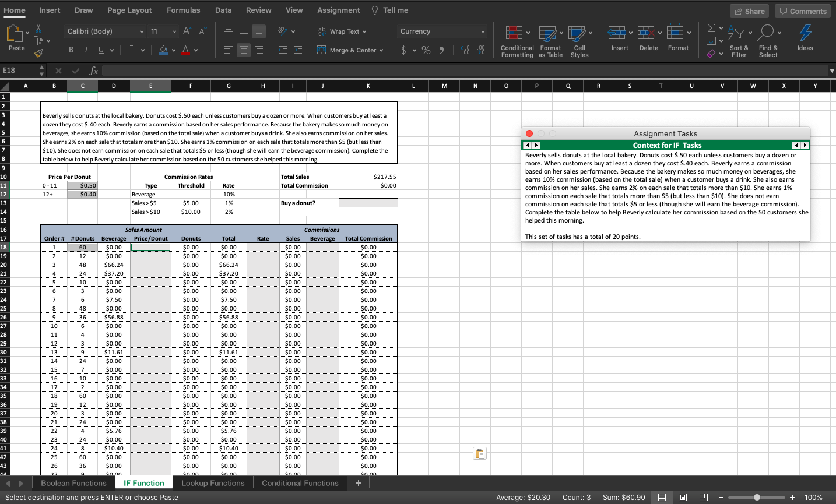Click the Insert Function fx icon
The width and height of the screenshot is (836, 504).
93,71
